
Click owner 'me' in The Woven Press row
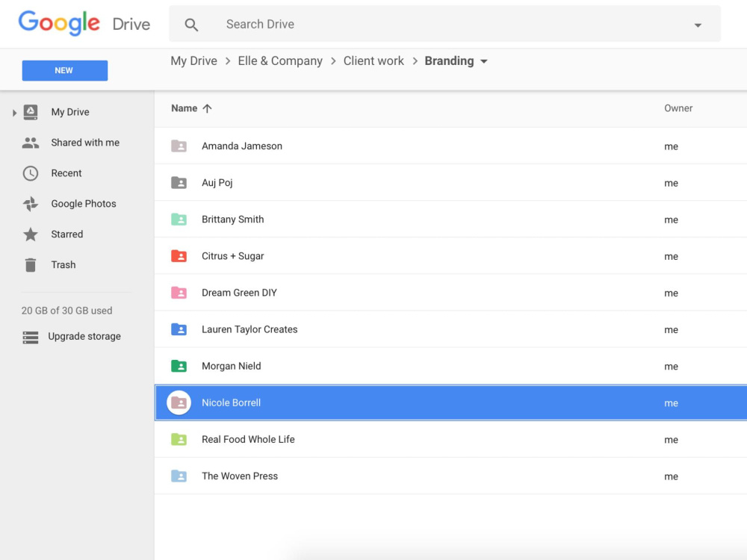671,476
